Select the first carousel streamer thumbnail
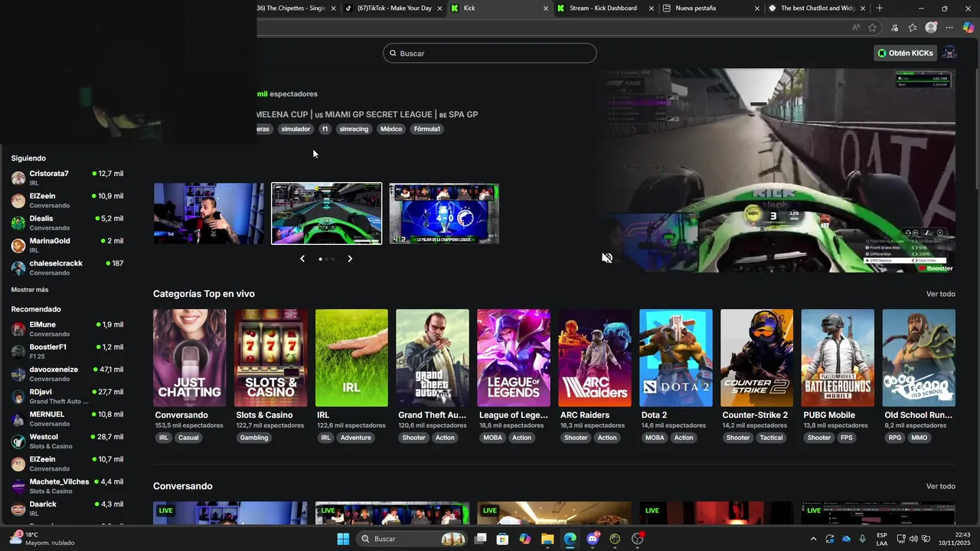 pyautogui.click(x=208, y=214)
